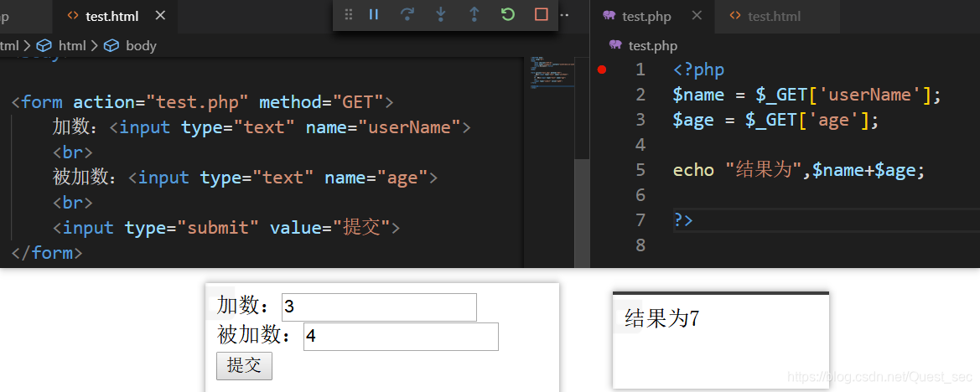Viewport: 980px width, 392px height.
Task: Click the ?> closing tag on line 7
Action: 683,219
